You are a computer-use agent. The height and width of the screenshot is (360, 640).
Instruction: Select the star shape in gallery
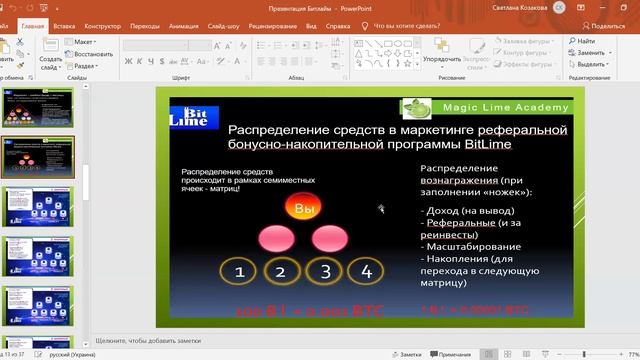click(407, 64)
